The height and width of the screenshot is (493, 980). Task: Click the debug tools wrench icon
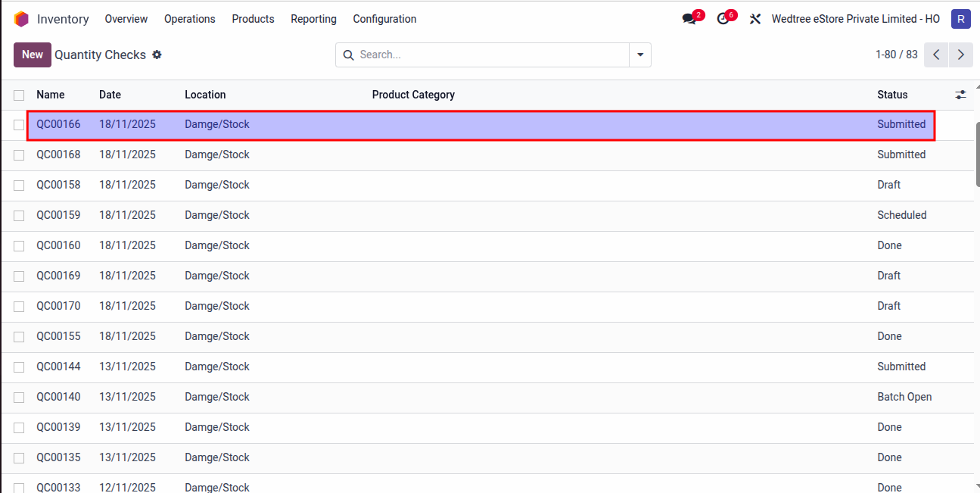[754, 19]
